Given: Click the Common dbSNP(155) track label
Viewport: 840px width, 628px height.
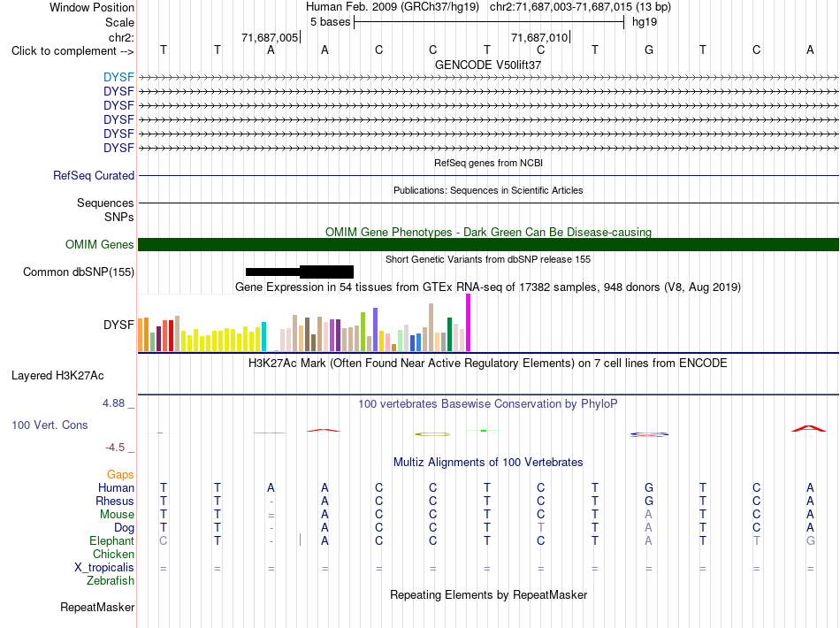Looking at the screenshot, I should click(x=78, y=272).
